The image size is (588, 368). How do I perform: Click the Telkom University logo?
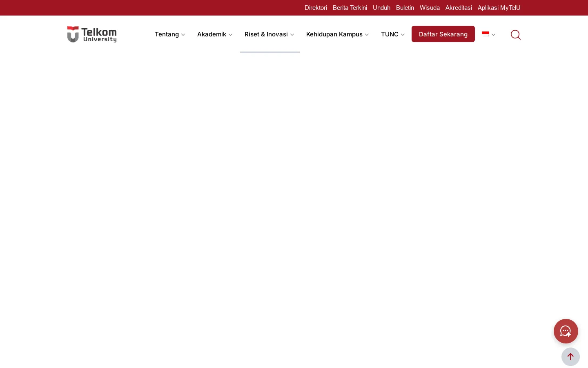(92, 34)
